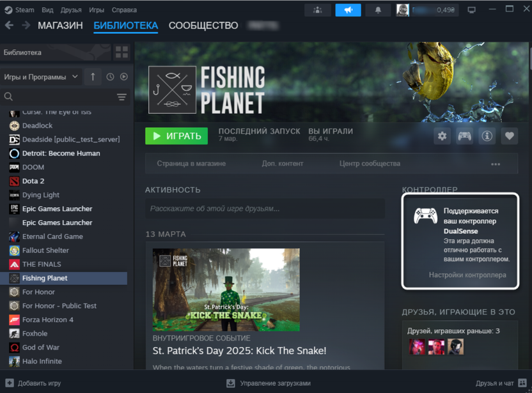Screen dimensions: 532x393
Task: Click the sort ascending arrow button
Action: 93,77
